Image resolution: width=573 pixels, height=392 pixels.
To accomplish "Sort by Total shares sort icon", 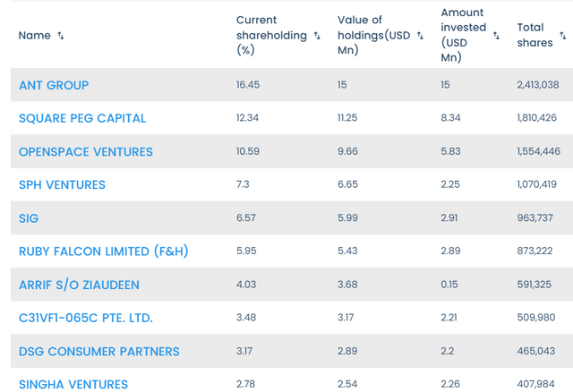I will tap(564, 36).
